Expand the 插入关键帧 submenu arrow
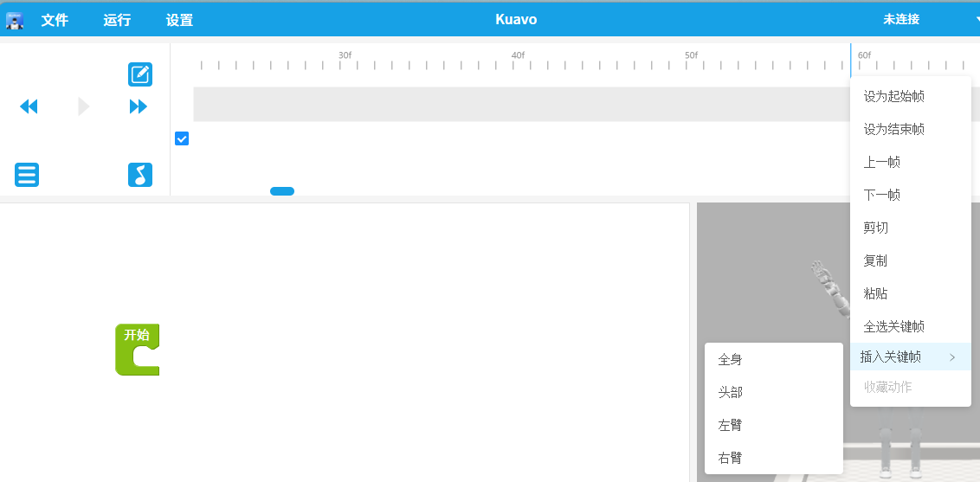 pyautogui.click(x=952, y=357)
